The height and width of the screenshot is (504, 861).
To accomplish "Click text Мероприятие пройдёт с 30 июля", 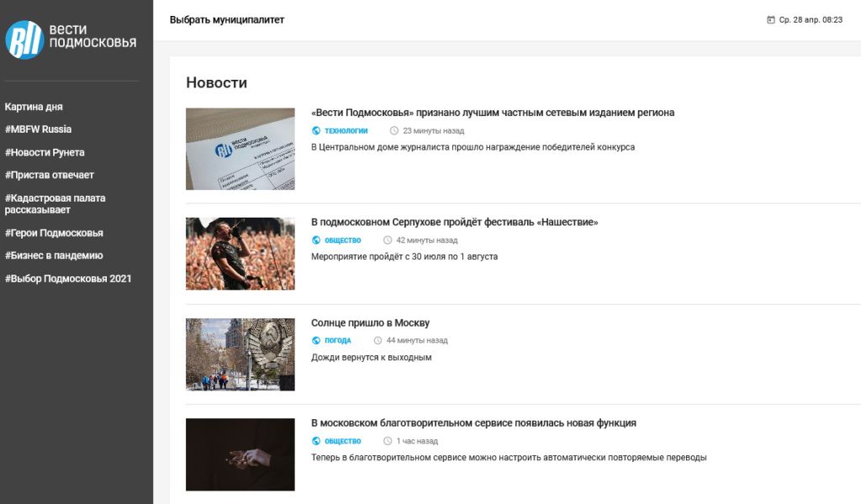I will tap(404, 257).
